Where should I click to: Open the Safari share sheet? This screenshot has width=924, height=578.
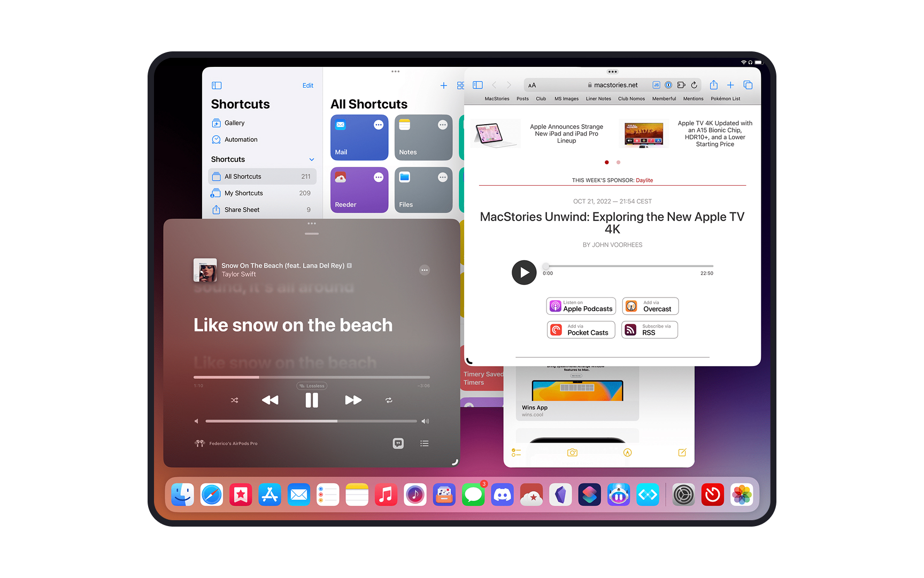point(713,85)
